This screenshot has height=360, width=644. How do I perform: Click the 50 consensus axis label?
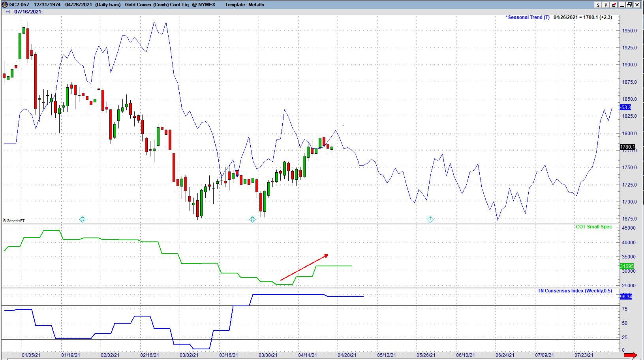click(x=625, y=323)
